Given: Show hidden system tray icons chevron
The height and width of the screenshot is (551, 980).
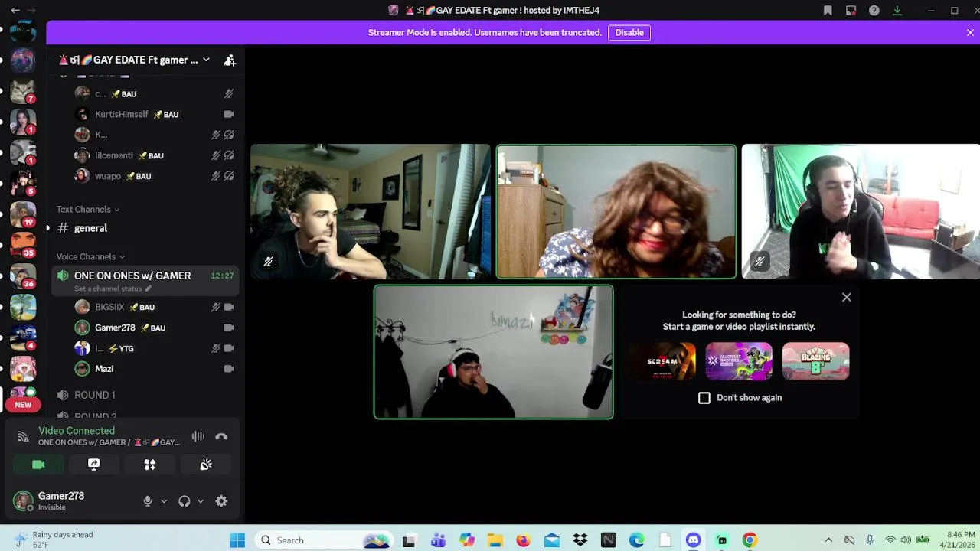Looking at the screenshot, I should (x=828, y=540).
